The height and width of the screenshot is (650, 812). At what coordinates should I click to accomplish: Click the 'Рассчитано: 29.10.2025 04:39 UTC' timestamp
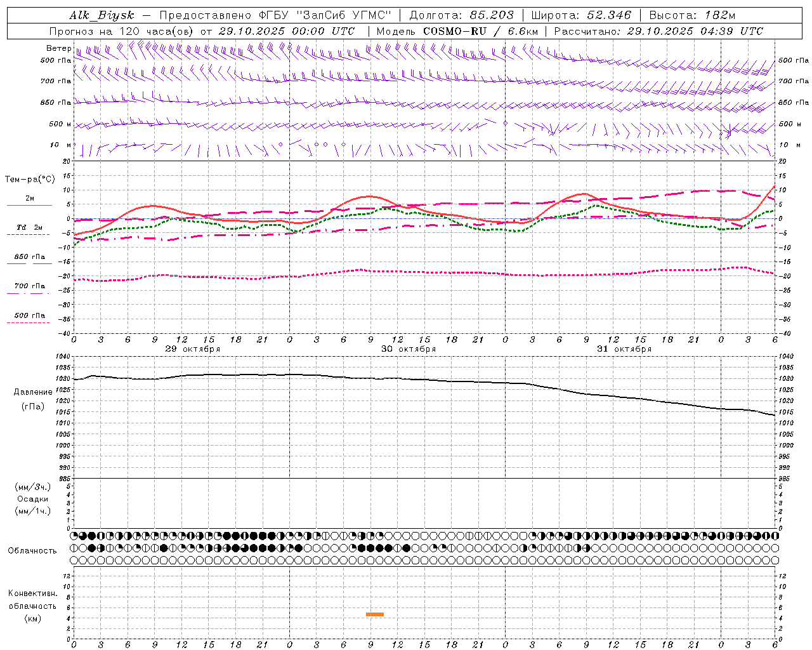tap(658, 31)
